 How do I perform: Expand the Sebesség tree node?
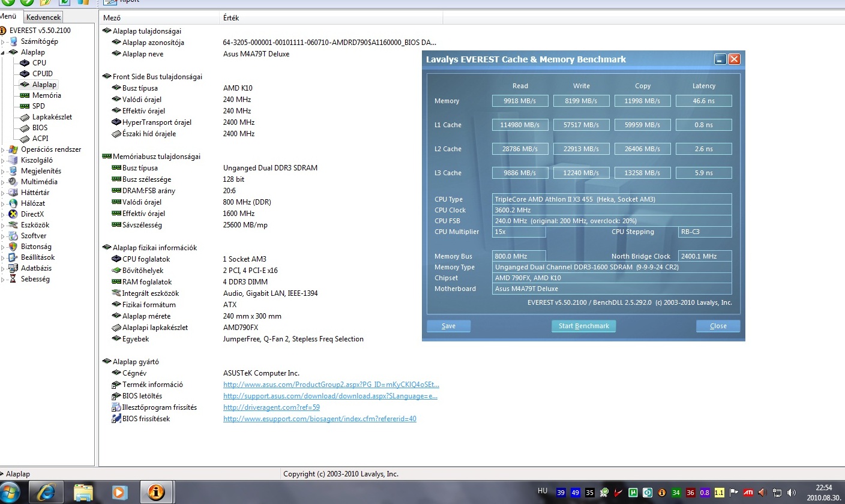4,280
